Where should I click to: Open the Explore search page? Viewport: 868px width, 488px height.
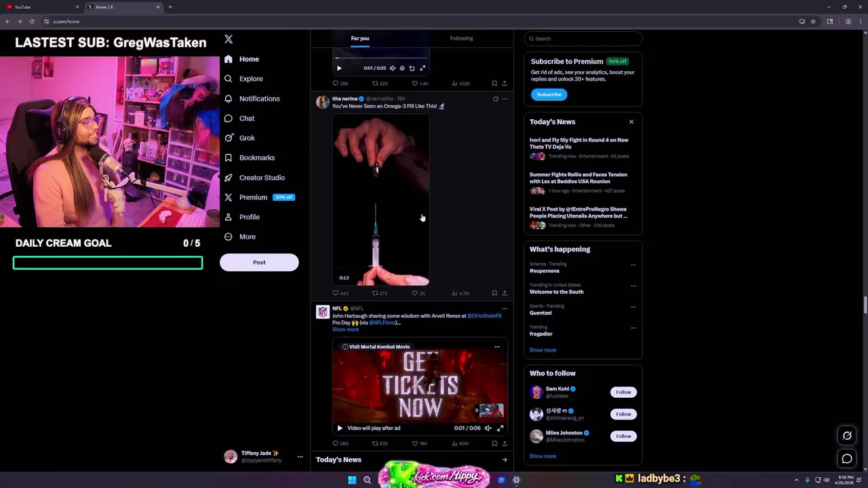[x=243, y=79]
